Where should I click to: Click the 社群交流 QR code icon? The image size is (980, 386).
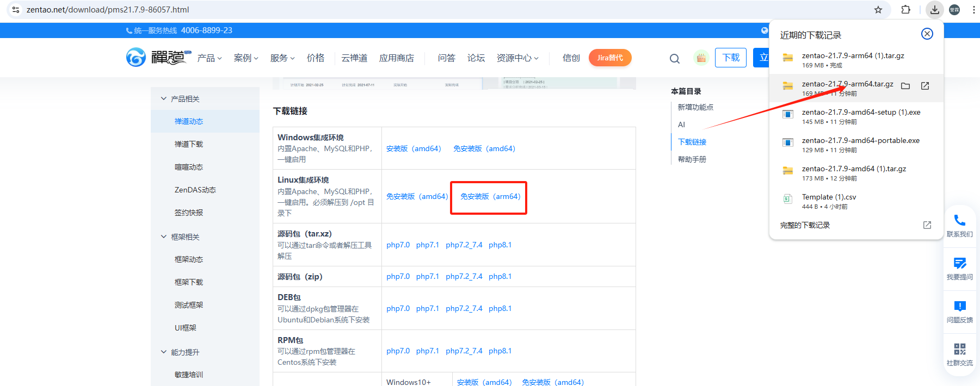[960, 349]
